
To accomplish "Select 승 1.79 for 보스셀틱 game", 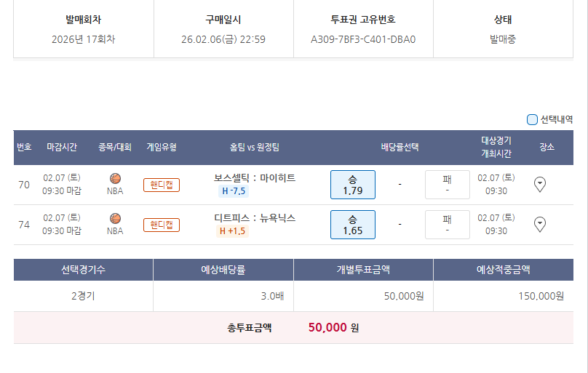I will tap(353, 185).
